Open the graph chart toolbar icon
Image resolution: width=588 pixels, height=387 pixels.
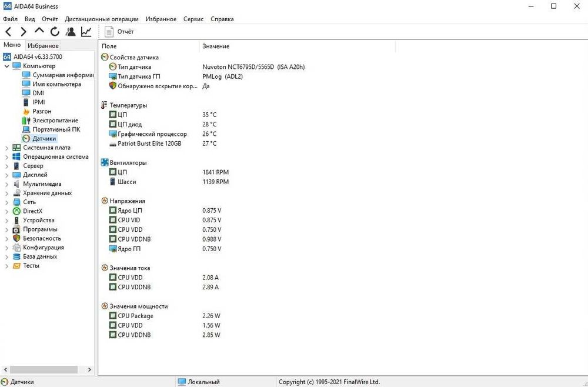click(x=86, y=32)
